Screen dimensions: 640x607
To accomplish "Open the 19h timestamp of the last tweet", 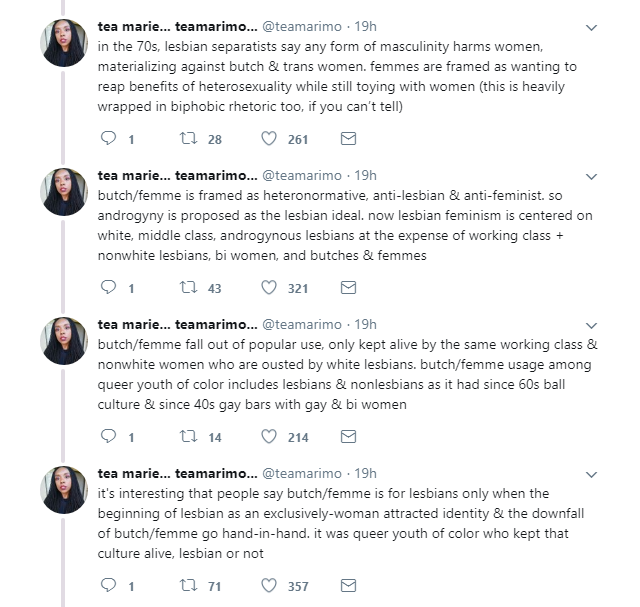I will pos(366,473).
